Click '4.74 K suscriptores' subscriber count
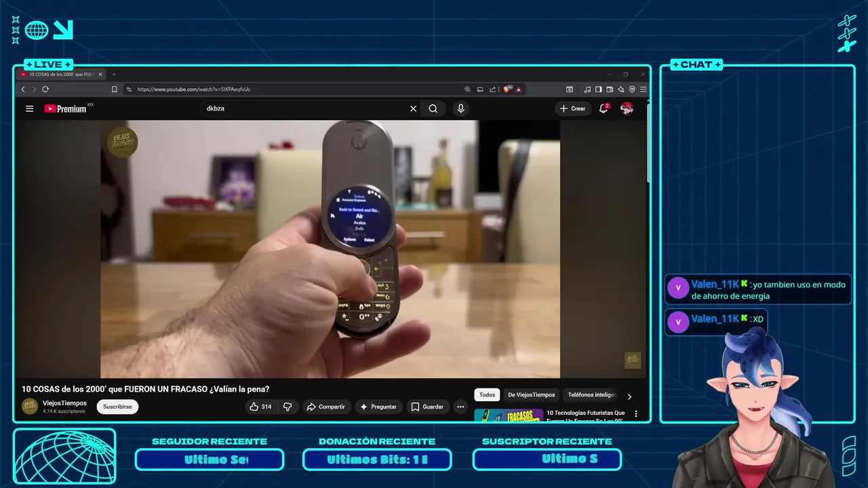 [64, 411]
